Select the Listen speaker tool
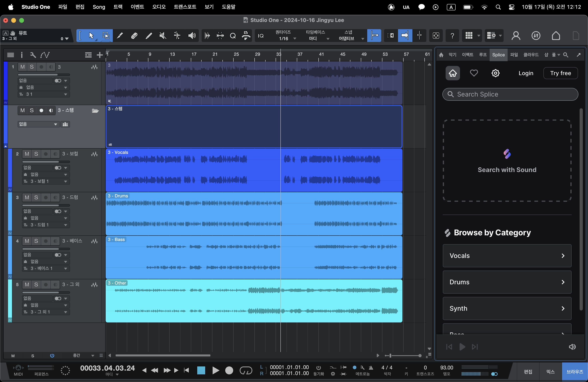The image size is (588, 382). pyautogui.click(x=192, y=36)
